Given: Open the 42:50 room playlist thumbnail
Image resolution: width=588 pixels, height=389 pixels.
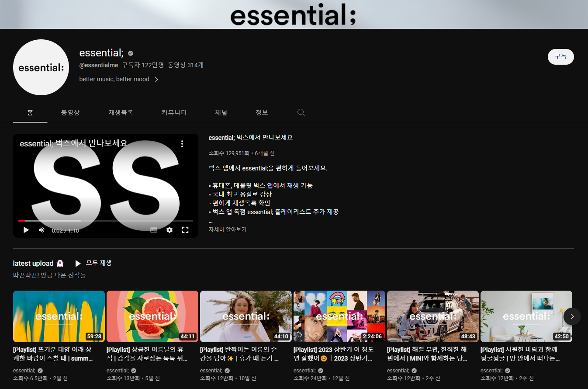Looking at the screenshot, I should coord(526,316).
